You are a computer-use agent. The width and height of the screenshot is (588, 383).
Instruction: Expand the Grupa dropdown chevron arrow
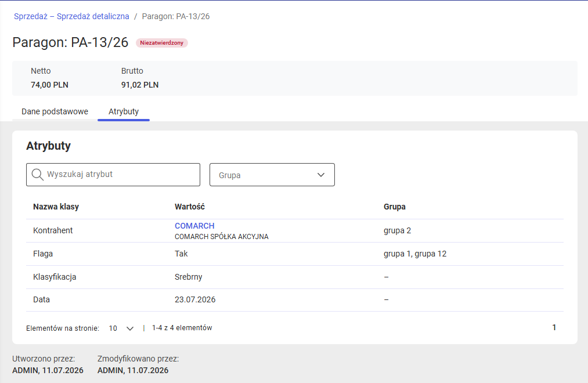coord(320,175)
